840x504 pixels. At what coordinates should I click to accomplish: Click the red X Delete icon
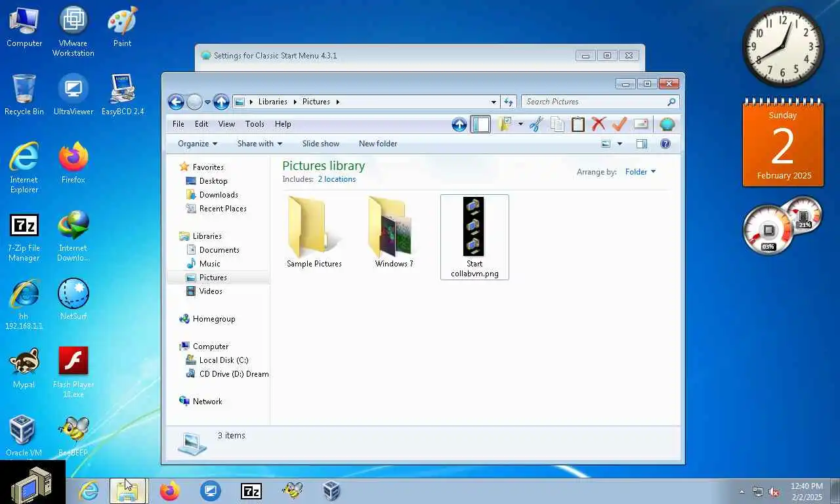click(x=598, y=124)
